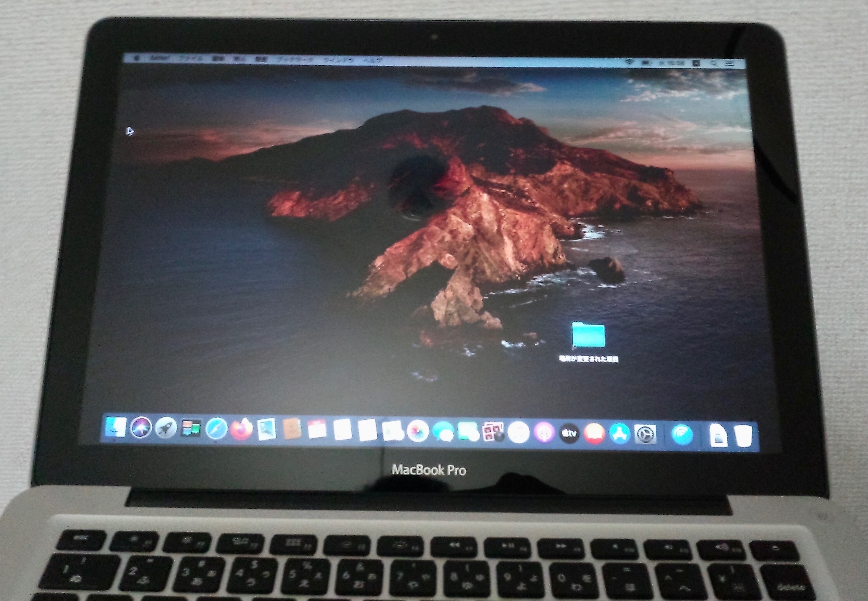Open System Preferences gear icon
868x601 pixels.
[x=645, y=435]
